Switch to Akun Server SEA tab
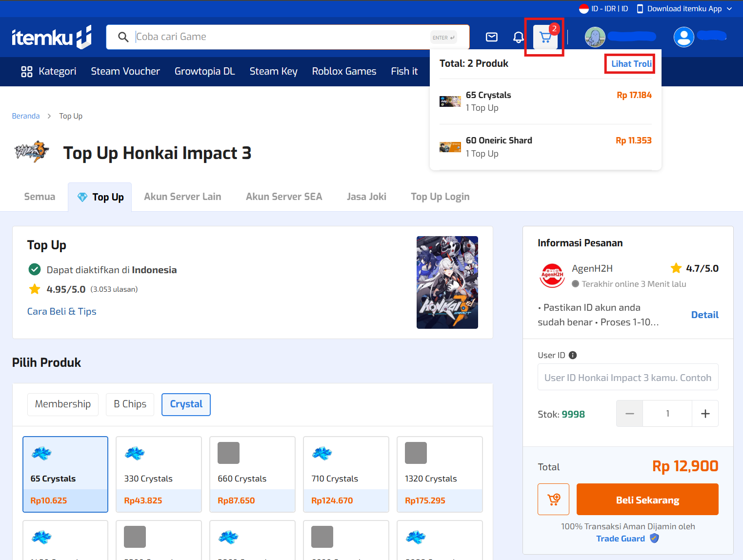743x560 pixels. [x=284, y=197]
